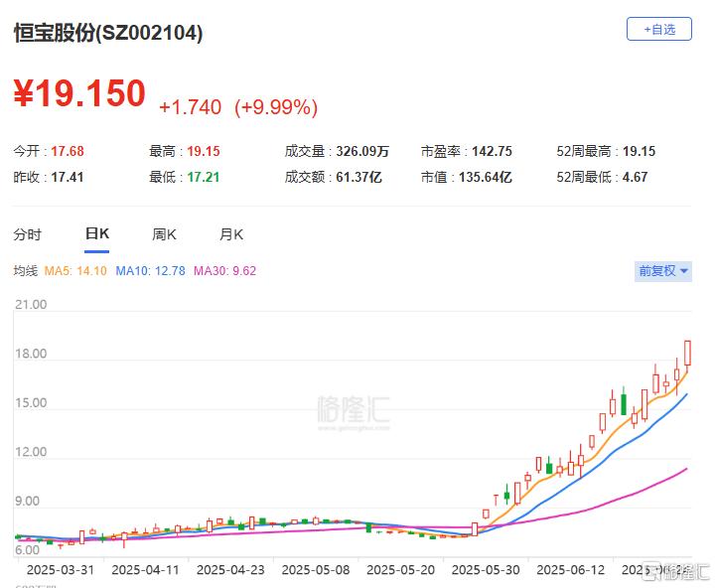Open the 月K monthly chart tab

[231, 234]
